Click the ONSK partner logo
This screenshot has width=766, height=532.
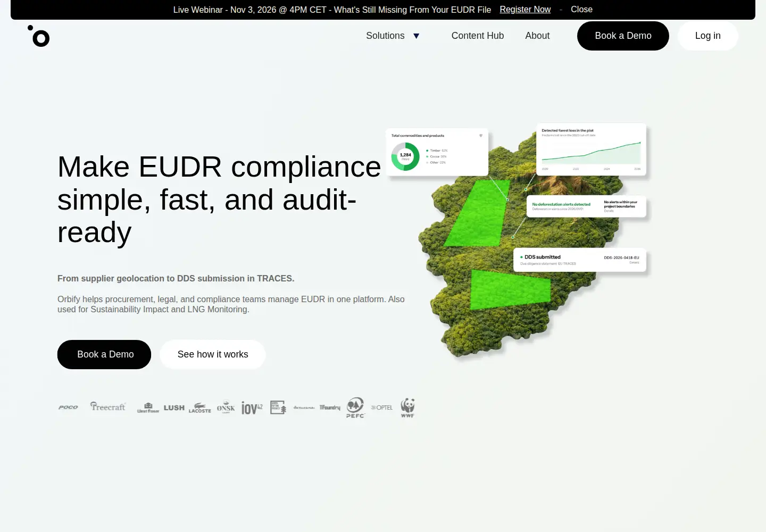point(226,407)
